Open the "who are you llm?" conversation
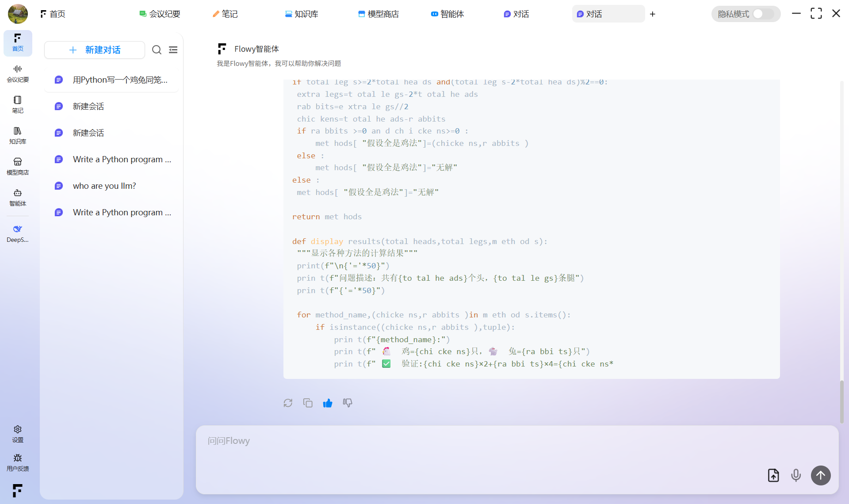849x504 pixels. (104, 186)
